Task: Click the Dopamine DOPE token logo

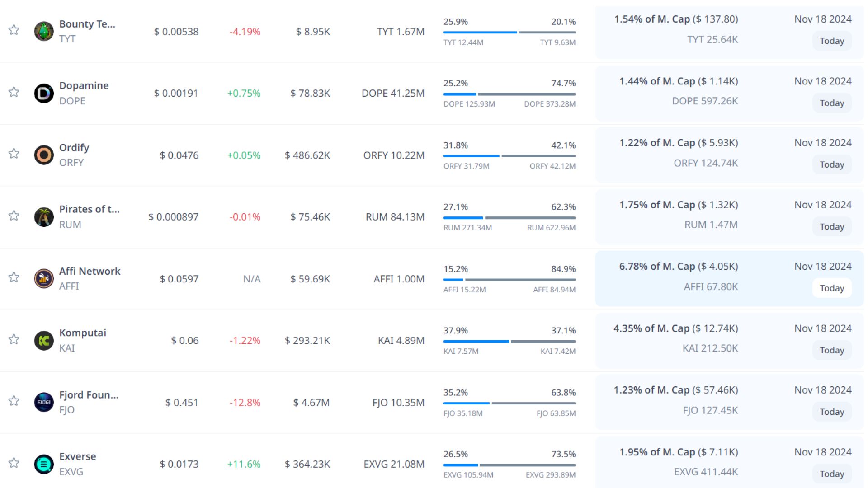Action: coord(44,93)
